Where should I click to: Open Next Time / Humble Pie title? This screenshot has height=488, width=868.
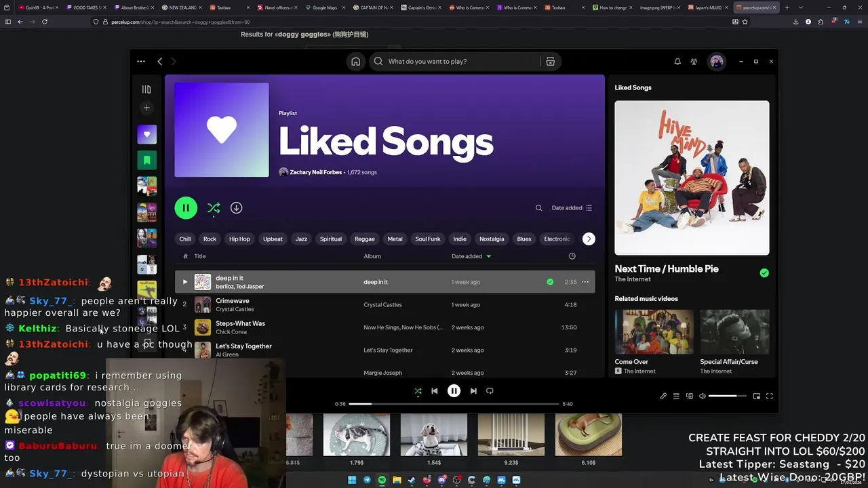click(x=667, y=269)
